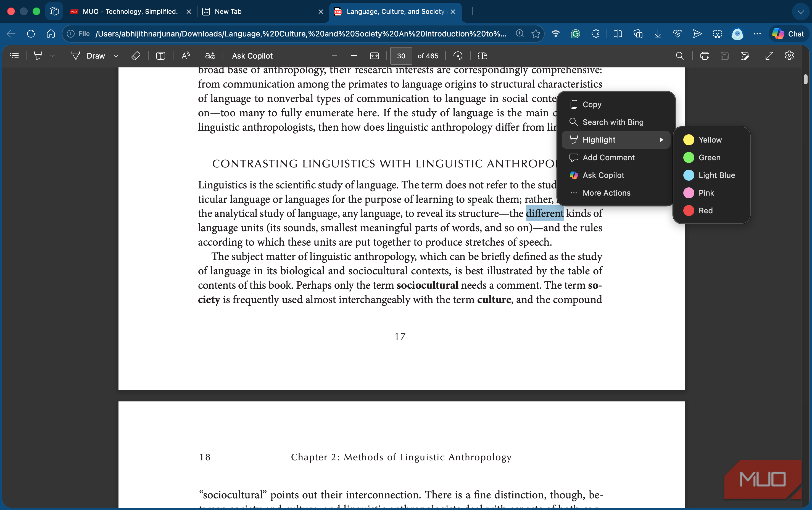Click the page number field showing 30
812x510 pixels.
pyautogui.click(x=401, y=56)
